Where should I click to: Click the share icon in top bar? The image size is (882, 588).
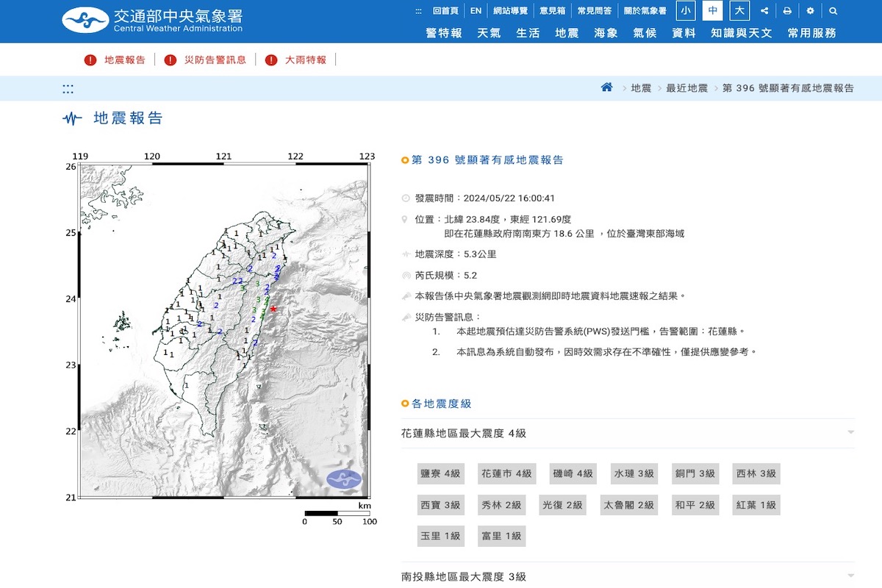pos(764,11)
